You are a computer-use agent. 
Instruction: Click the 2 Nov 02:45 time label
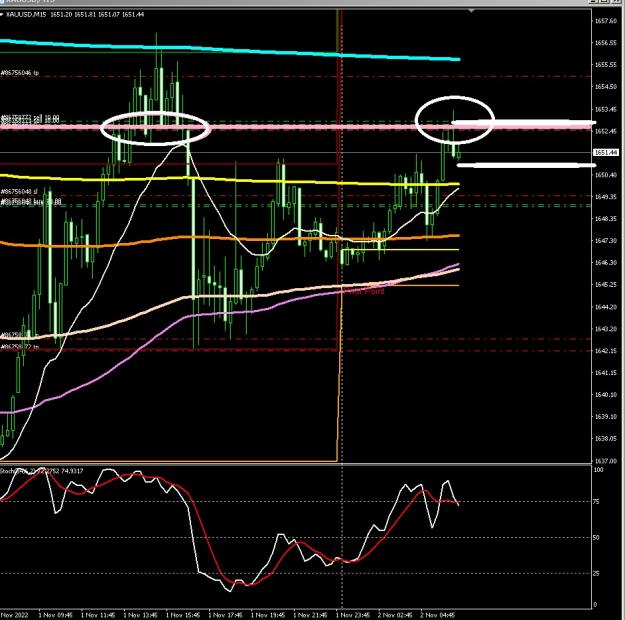point(395,615)
